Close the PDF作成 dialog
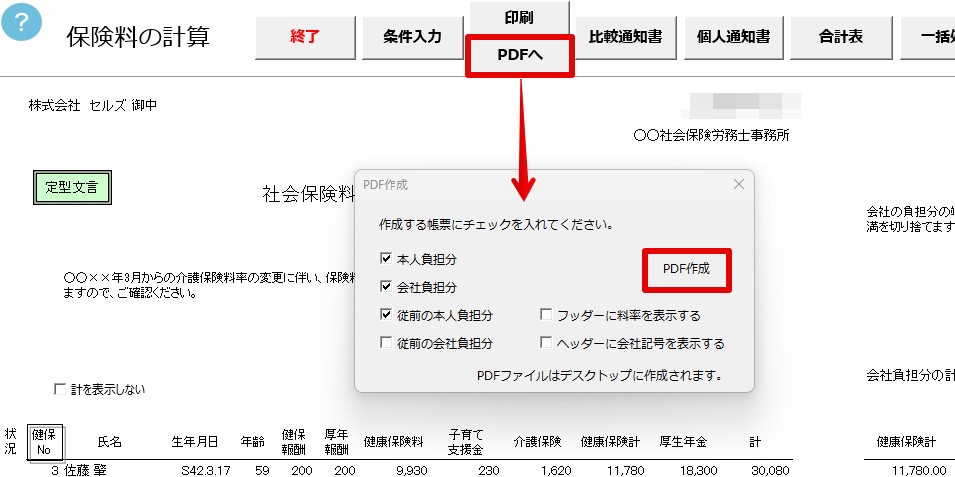 tap(739, 184)
